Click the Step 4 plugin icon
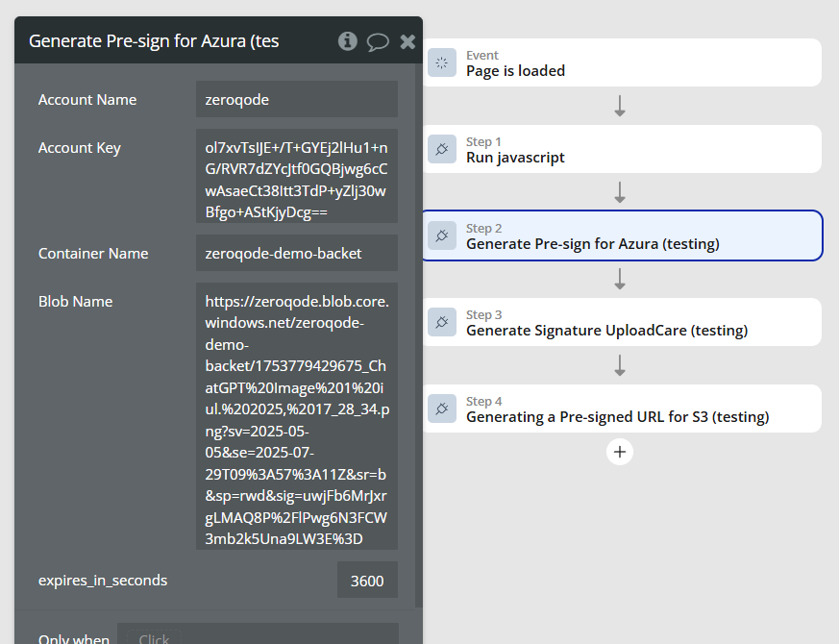Viewport: 839px width, 644px height. 442,409
